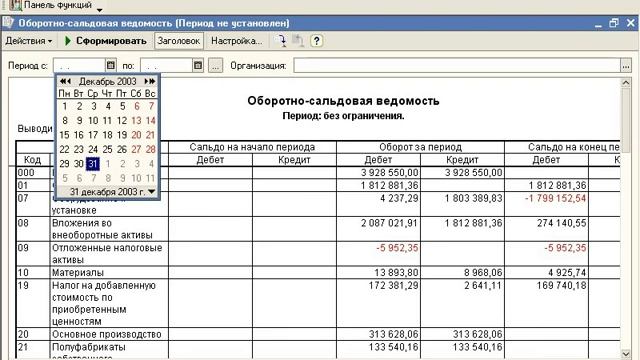640x360 pixels.
Task: Open the Действия dropdown menu
Action: (29, 41)
